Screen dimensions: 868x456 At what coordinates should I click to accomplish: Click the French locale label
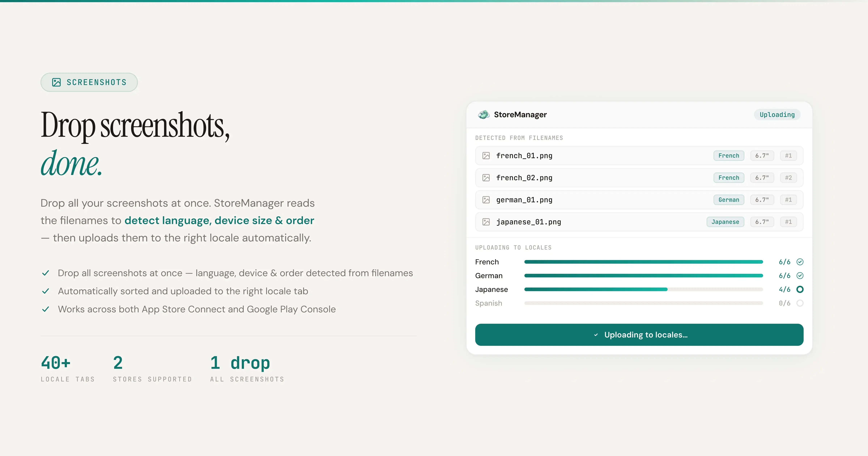pos(487,262)
